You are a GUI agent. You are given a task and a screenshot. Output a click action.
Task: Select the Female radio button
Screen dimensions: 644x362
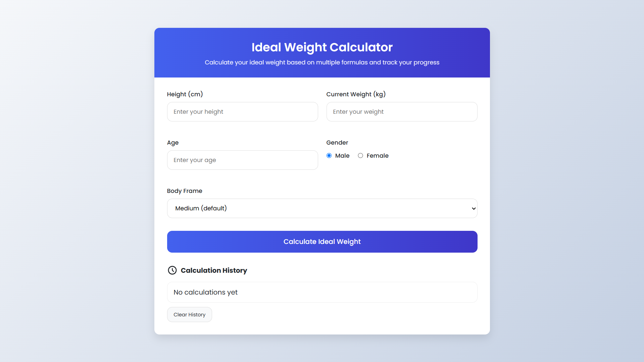coord(360,156)
